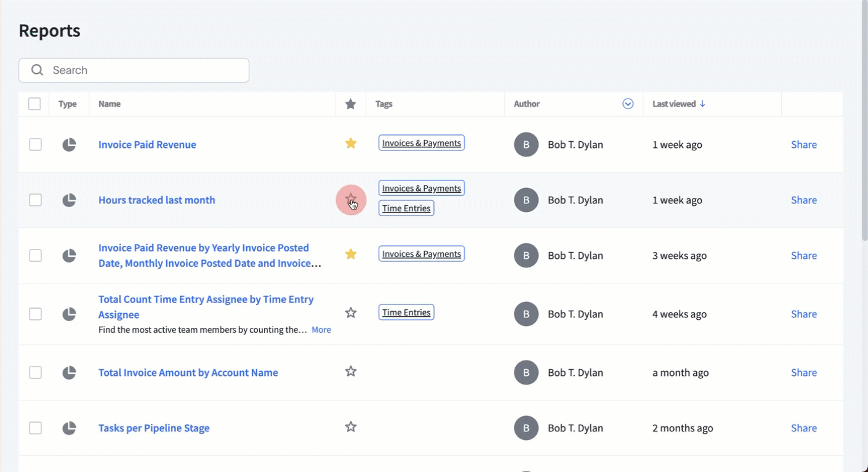
Task: Check the select-all checkbox in table header
Action: point(34,104)
